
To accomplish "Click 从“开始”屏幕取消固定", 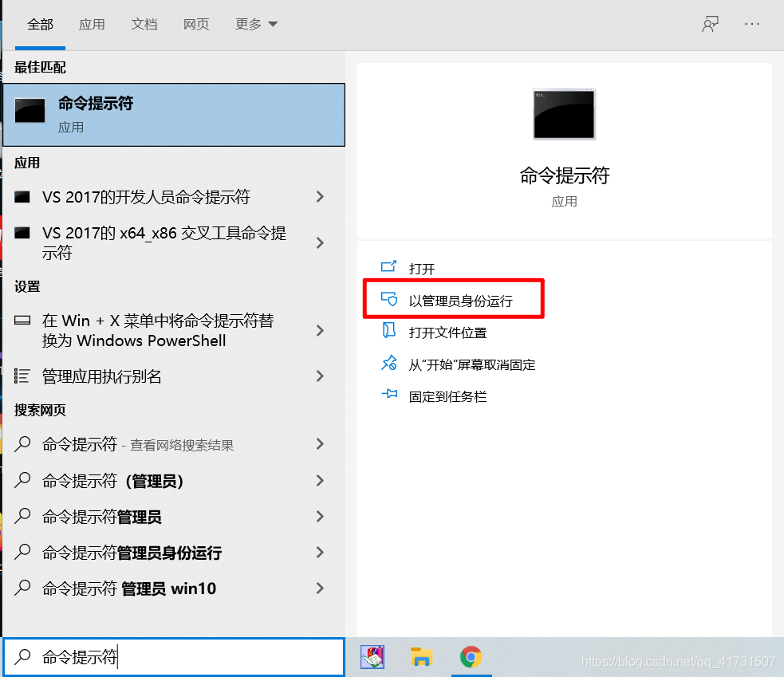I will (x=471, y=364).
